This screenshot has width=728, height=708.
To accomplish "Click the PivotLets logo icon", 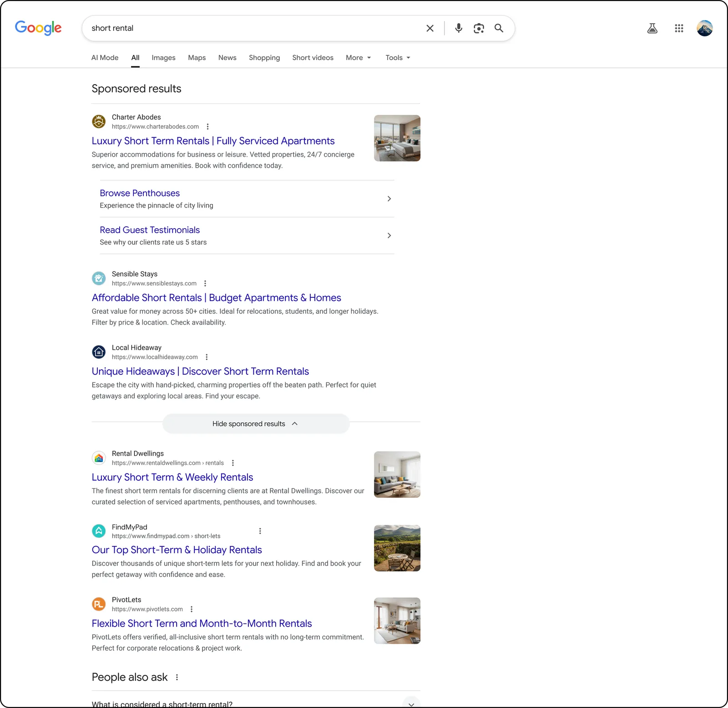I will pyautogui.click(x=99, y=604).
